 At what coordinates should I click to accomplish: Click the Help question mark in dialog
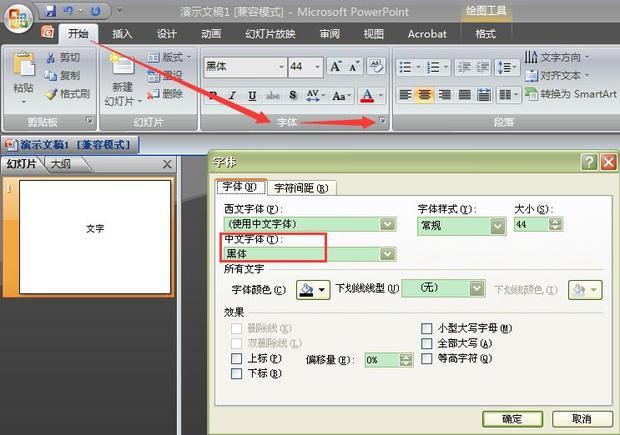(588, 162)
